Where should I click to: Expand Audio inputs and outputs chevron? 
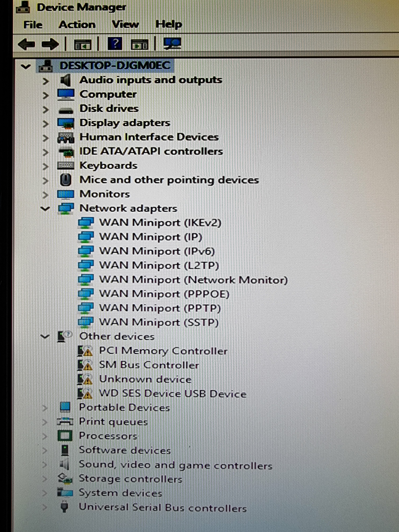coord(46,81)
